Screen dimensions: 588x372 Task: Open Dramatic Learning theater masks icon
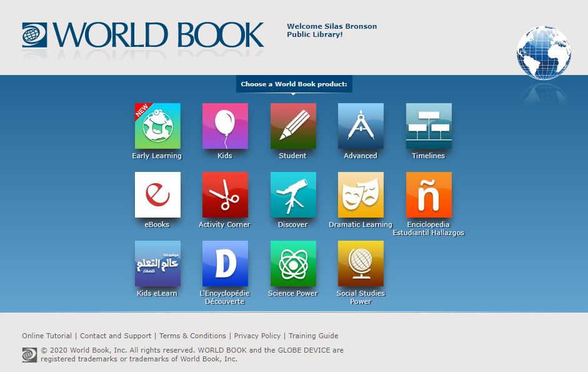361,195
